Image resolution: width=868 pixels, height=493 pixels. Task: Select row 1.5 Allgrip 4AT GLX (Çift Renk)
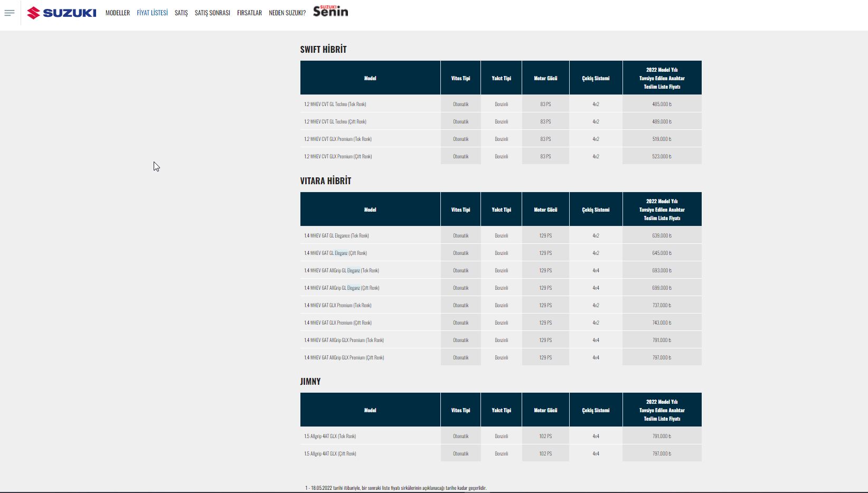[501, 453]
